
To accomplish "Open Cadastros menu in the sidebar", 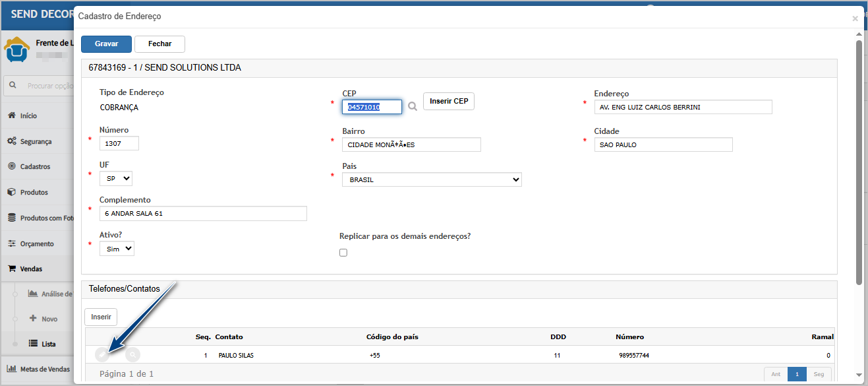I will (x=35, y=167).
